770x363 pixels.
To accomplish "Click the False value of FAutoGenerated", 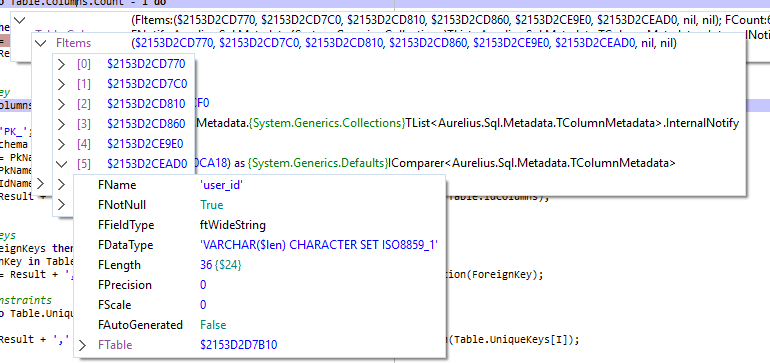I will coord(213,325).
